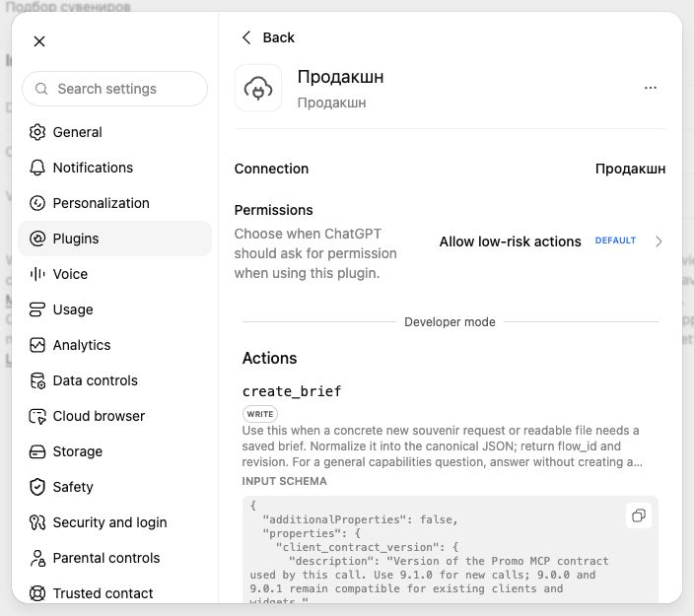The image size is (694, 616).
Task: Go to Voice settings
Action: click(114, 274)
